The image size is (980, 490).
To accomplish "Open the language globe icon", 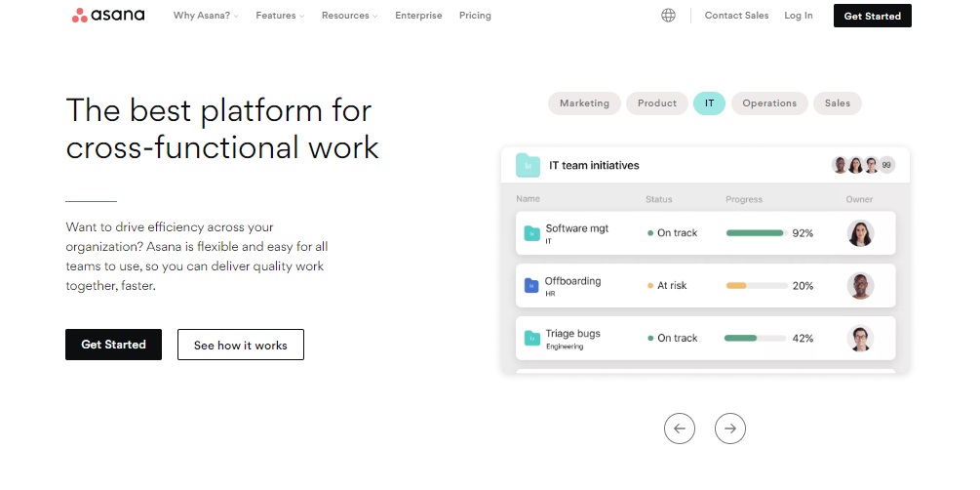I will pyautogui.click(x=668, y=16).
